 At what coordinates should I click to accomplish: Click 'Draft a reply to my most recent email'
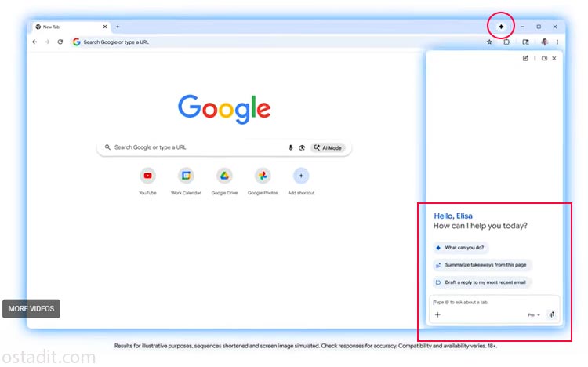pyautogui.click(x=480, y=282)
